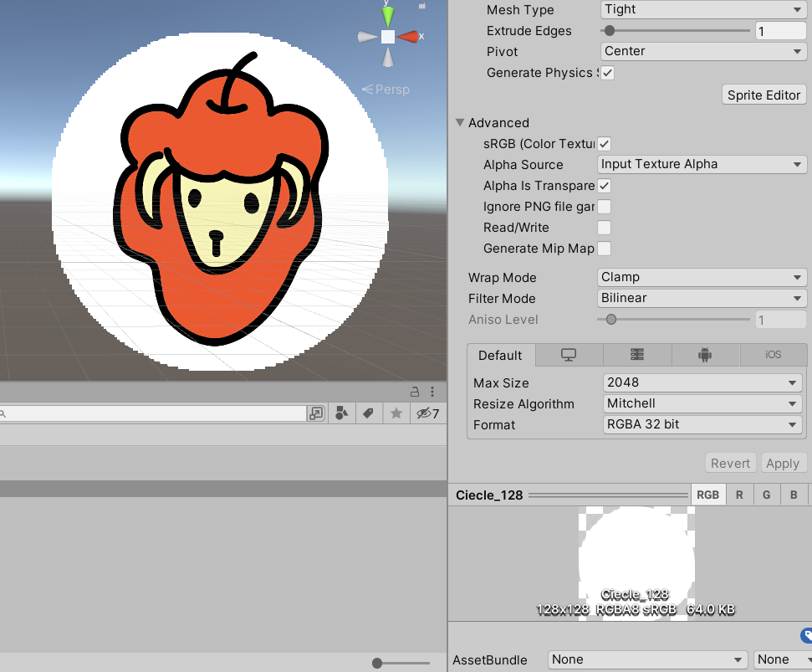Toggle Alpha Is Transparency checkbox
Screen dimensions: 812x672
(x=604, y=186)
